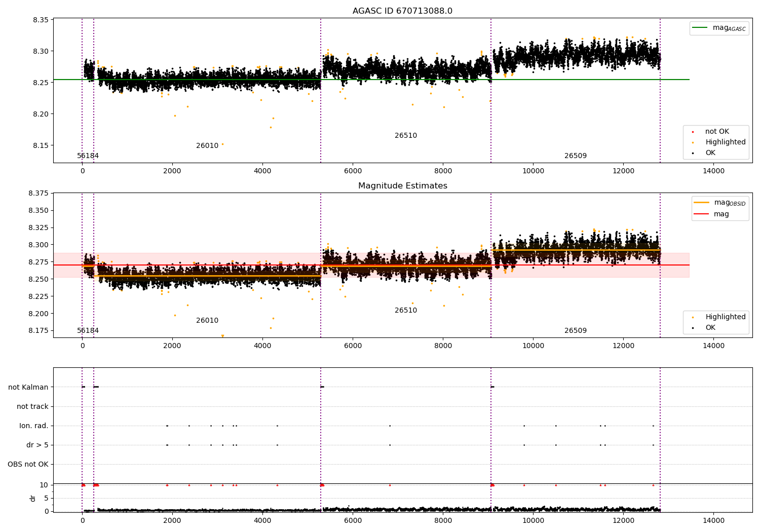Select 'Highlighted' legend entry in top plot
The width and height of the screenshot is (760, 532).
pyautogui.click(x=726, y=142)
